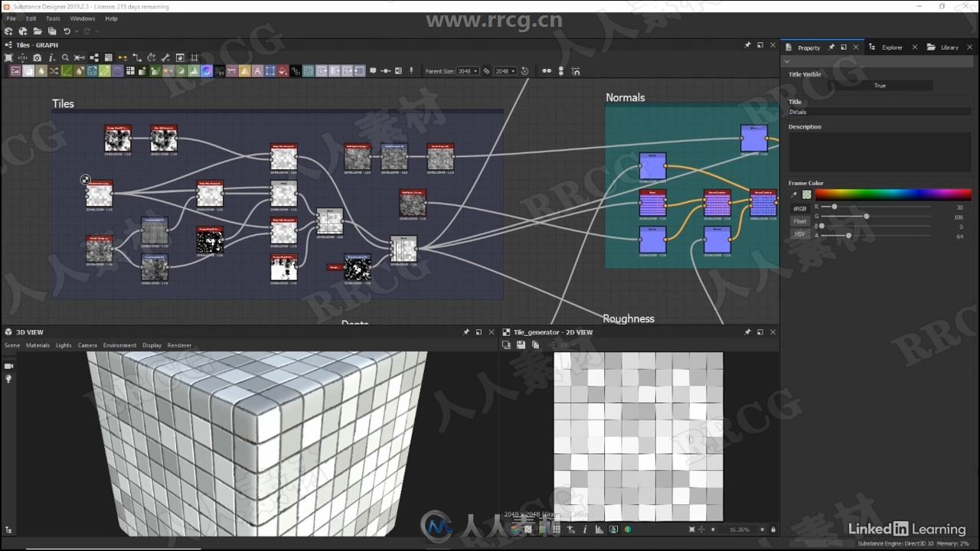Click the Open package folder icon
The image size is (980, 551).
38,31
